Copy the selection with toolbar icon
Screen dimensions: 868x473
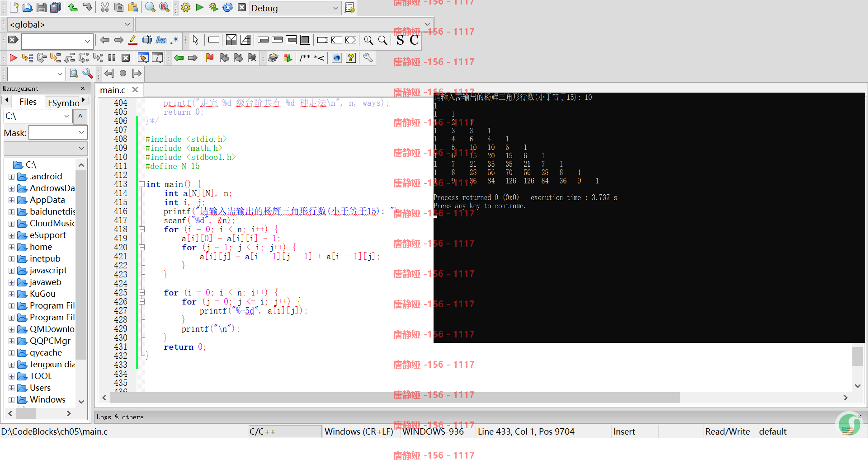click(x=119, y=7)
